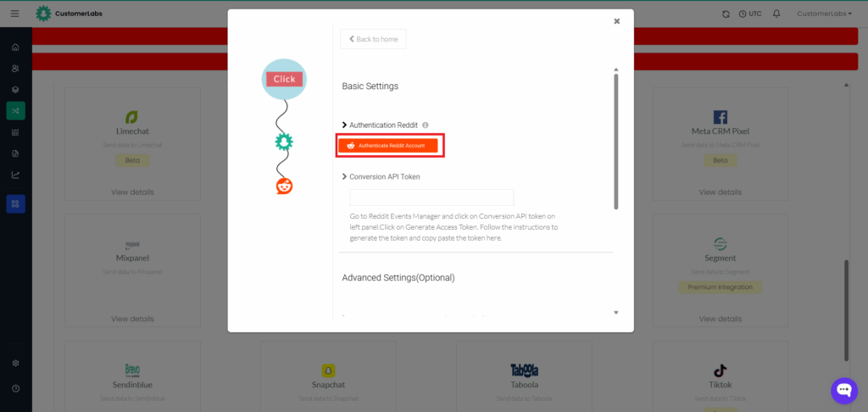Focus the Conversion API Token field
Screen dimensions: 868x412
point(431,198)
